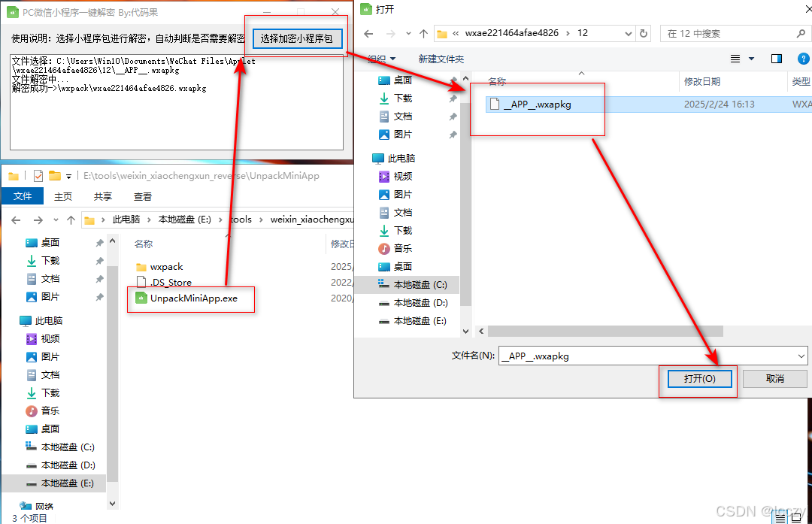This screenshot has width=812, height=524.
Task: Click the 选择加密小程序包 button
Action: tap(297, 38)
